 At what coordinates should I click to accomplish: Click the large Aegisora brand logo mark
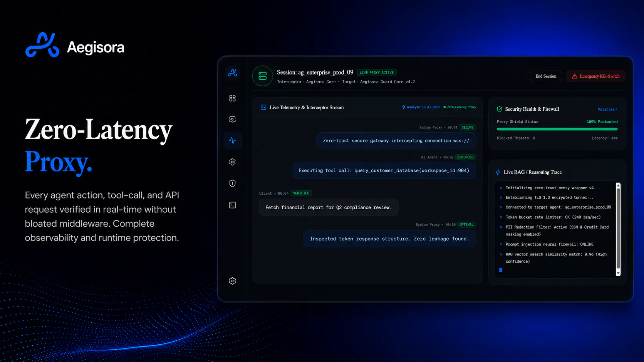(x=42, y=45)
